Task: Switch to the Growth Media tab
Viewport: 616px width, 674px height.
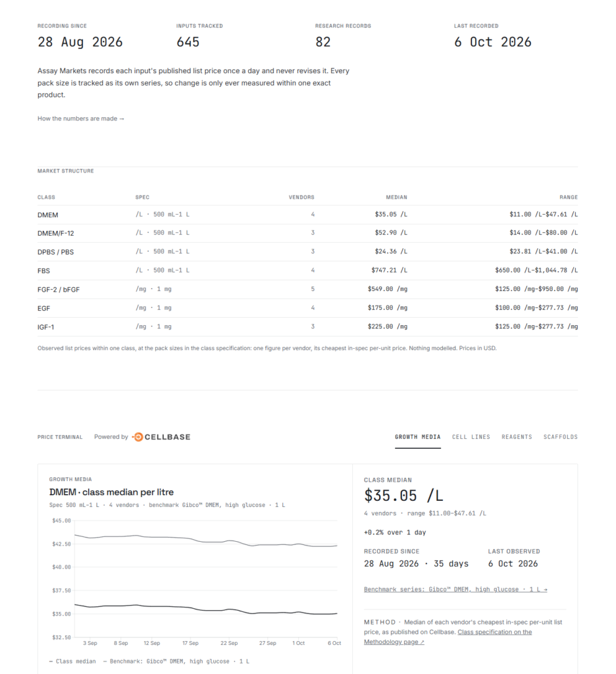Action: tap(418, 437)
